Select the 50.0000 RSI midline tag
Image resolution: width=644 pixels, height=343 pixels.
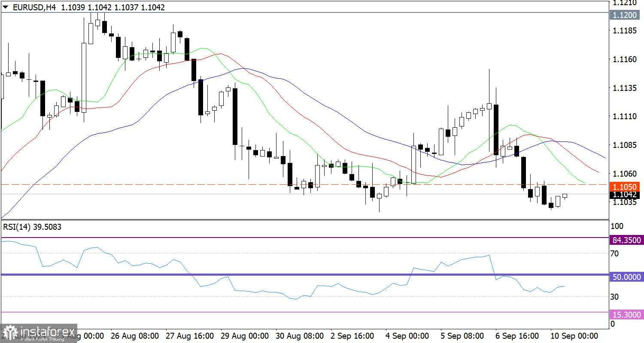coord(626,277)
